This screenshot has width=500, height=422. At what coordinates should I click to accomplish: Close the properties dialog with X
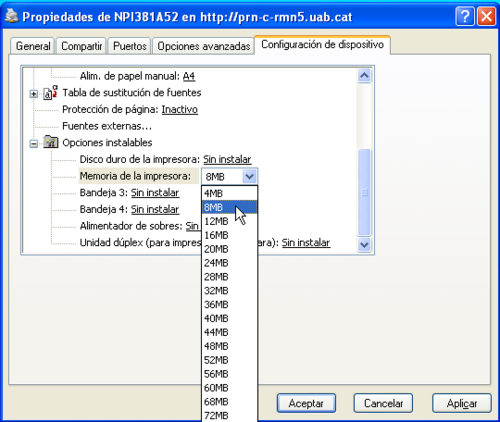[486, 16]
